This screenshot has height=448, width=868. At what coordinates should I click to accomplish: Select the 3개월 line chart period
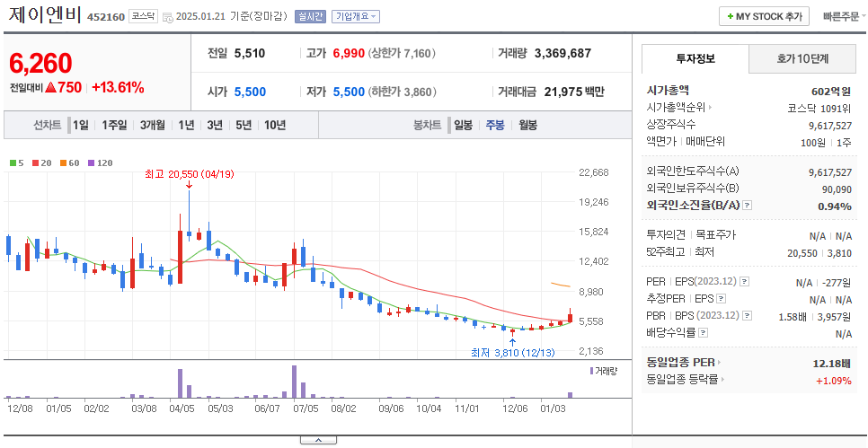(152, 125)
